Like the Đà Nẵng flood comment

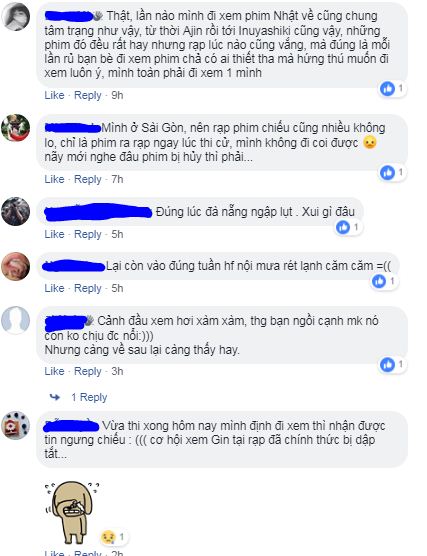tap(54, 234)
